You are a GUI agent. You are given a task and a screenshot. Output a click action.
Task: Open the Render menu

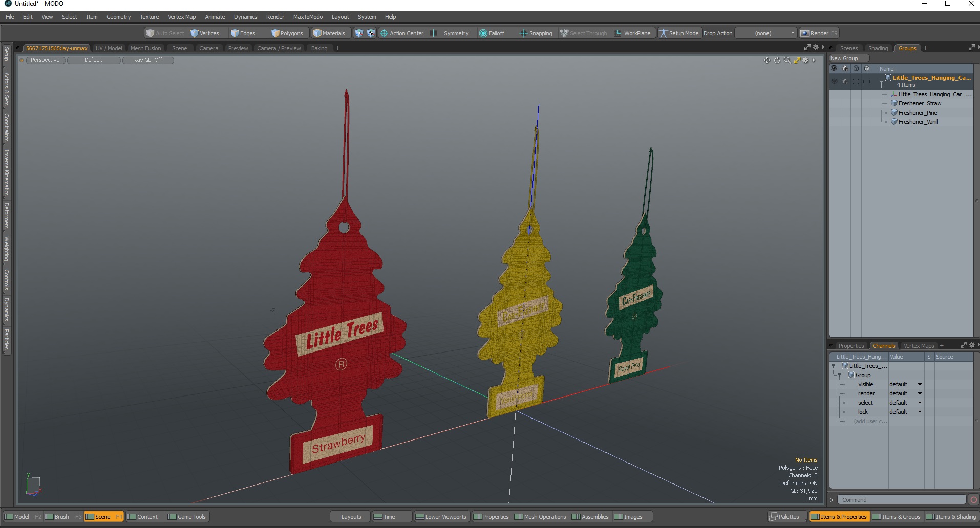click(275, 17)
